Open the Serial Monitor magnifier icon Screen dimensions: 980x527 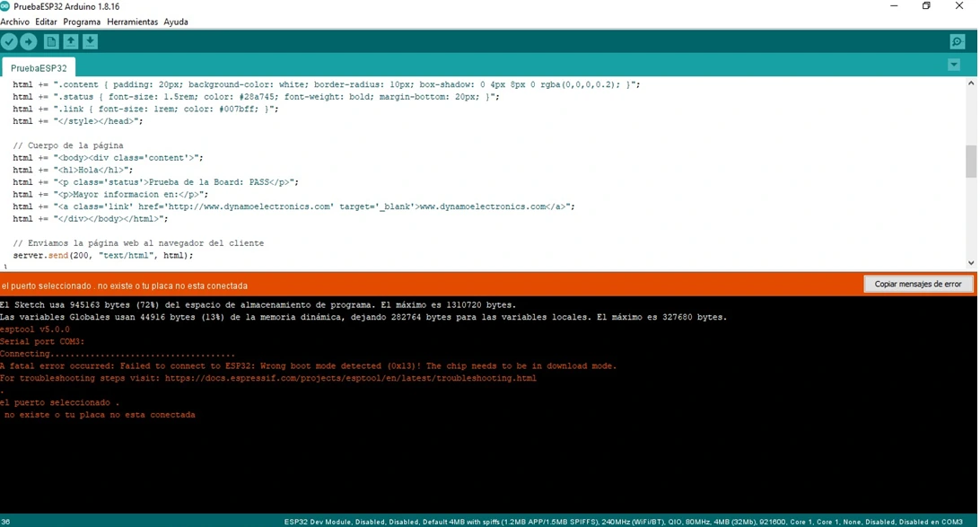[957, 42]
